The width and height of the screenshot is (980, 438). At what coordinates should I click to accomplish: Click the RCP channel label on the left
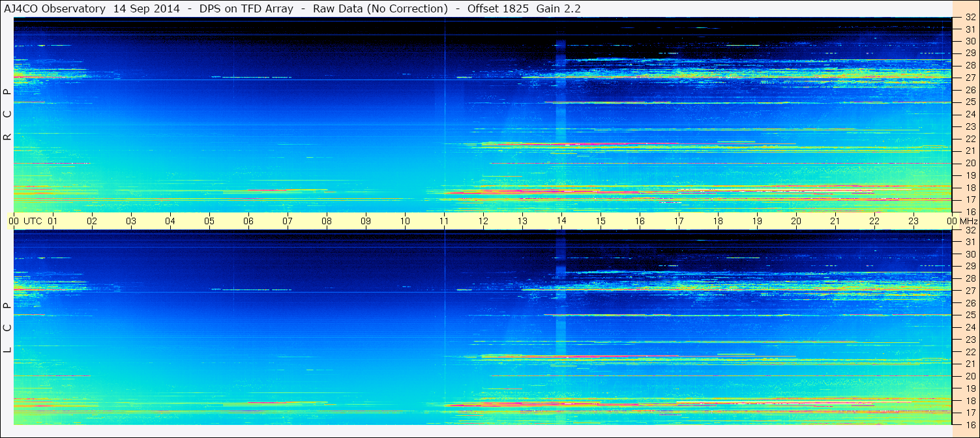tap(7, 114)
